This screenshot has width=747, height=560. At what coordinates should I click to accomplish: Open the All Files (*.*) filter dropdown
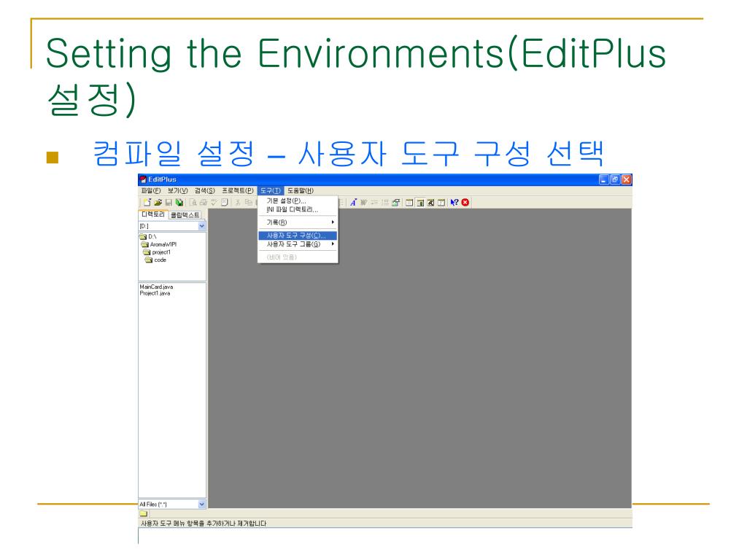tap(201, 504)
